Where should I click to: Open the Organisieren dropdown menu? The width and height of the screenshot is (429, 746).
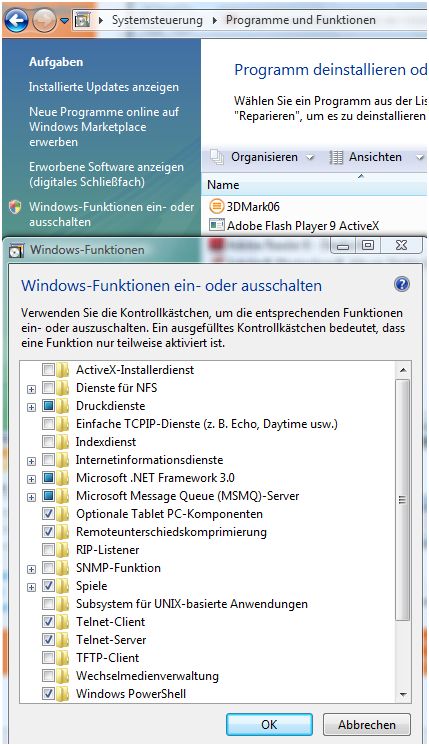(x=310, y=157)
